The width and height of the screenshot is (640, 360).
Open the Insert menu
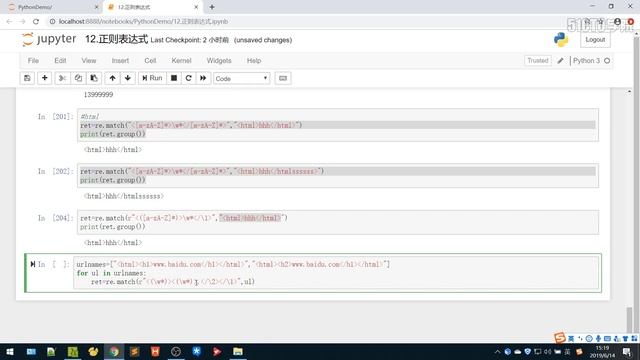click(120, 60)
